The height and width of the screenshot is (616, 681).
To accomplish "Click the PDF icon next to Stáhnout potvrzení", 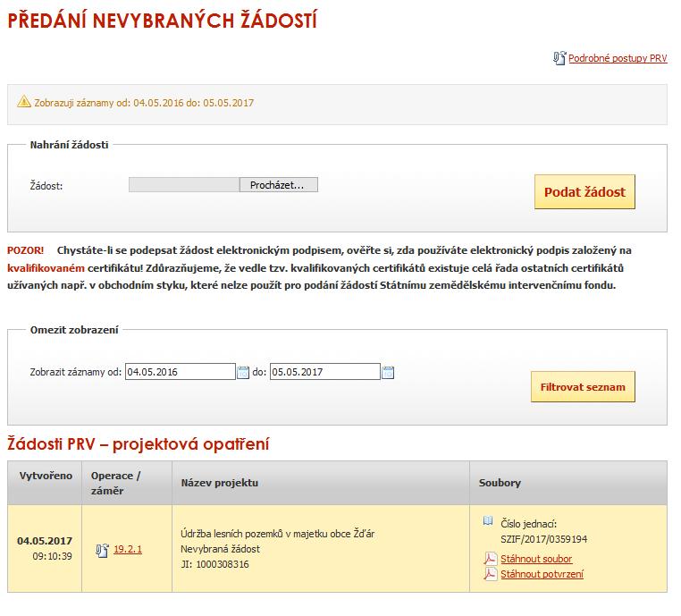I will (x=491, y=574).
